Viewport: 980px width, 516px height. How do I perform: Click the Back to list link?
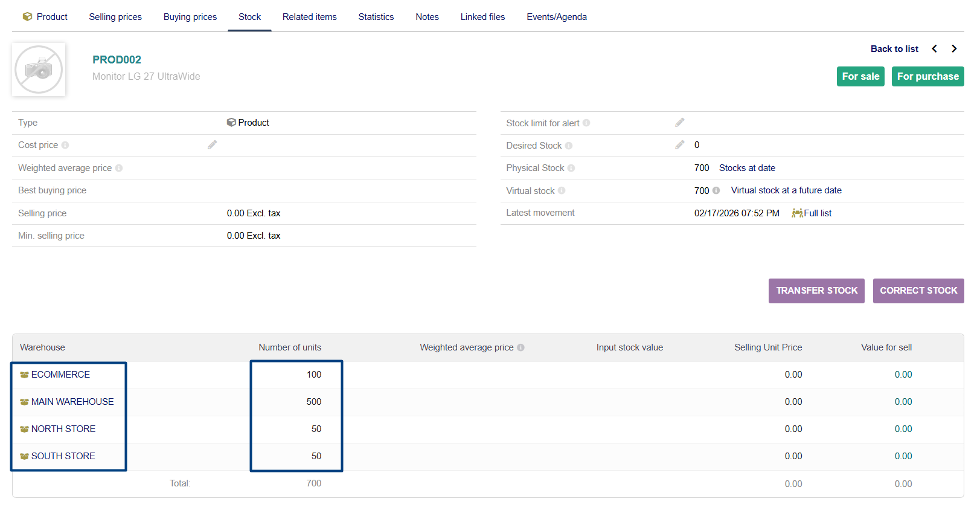click(x=894, y=49)
